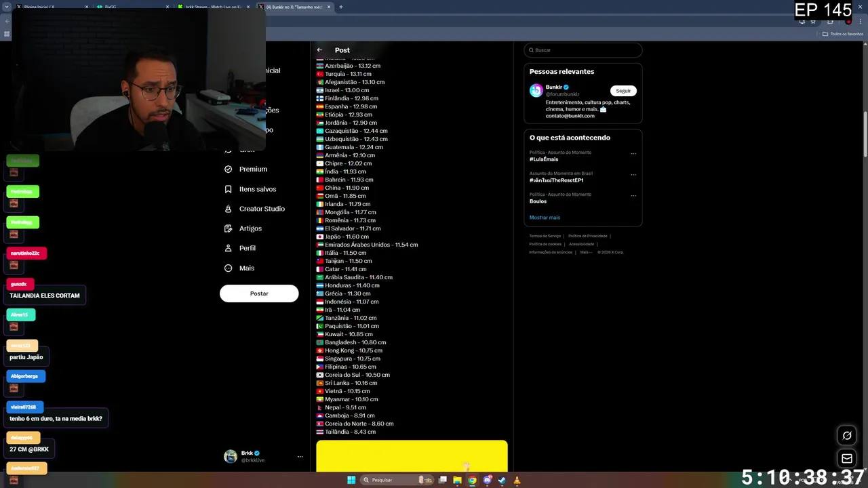Open Chrome from the taskbar
Image resolution: width=868 pixels, height=488 pixels.
click(x=473, y=480)
